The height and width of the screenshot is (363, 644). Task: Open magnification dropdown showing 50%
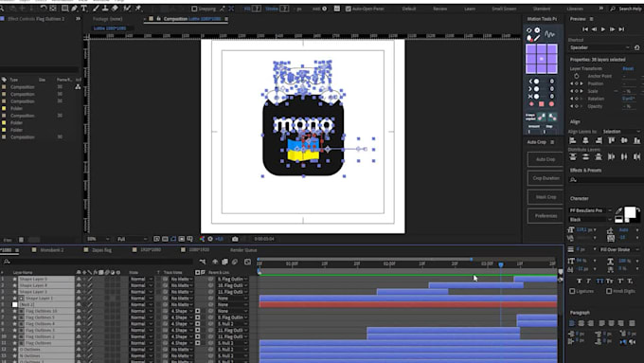point(98,239)
